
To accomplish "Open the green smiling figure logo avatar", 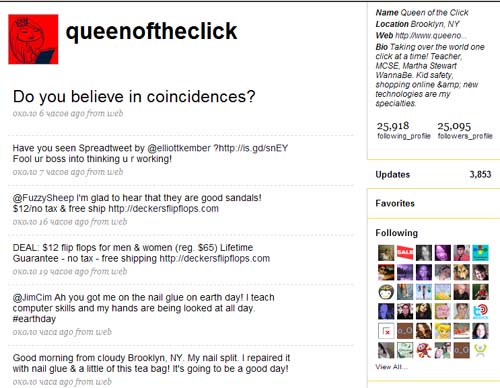I will pyautogui.click(x=480, y=350).
